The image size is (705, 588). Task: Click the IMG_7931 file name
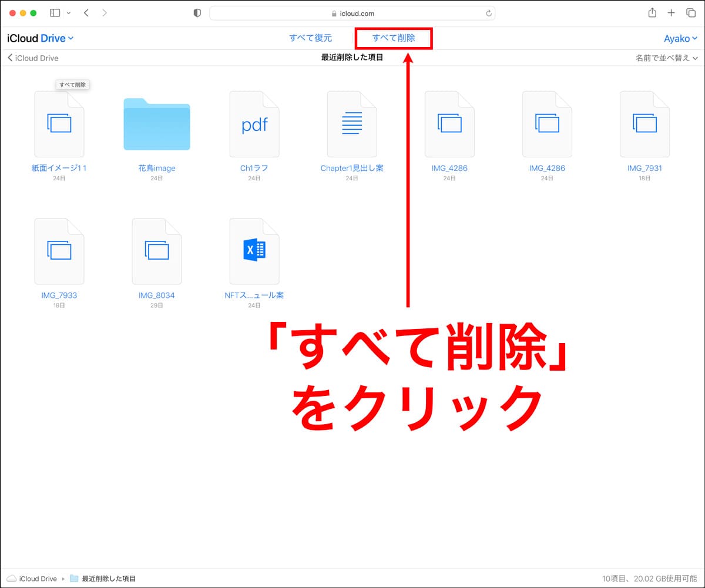pyautogui.click(x=644, y=168)
